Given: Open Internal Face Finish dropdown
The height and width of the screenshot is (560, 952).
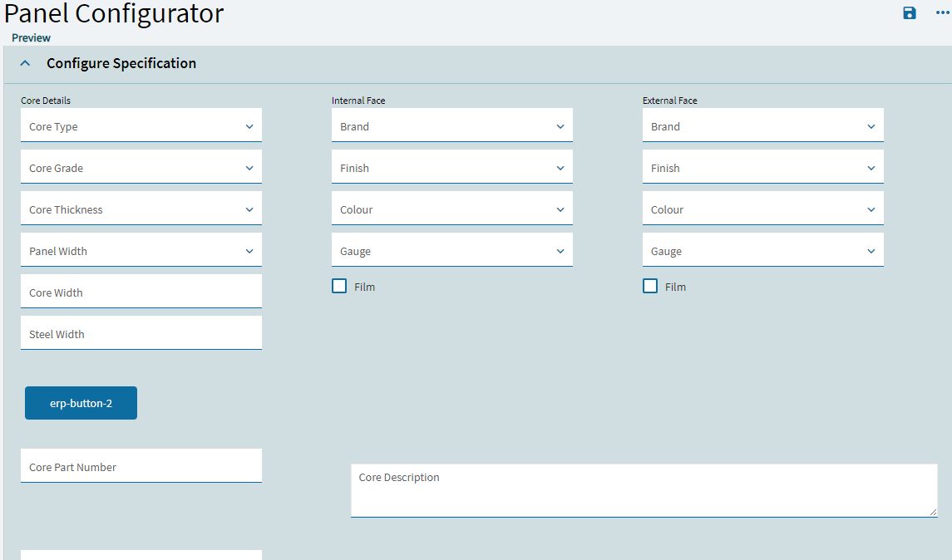Looking at the screenshot, I should tap(451, 167).
